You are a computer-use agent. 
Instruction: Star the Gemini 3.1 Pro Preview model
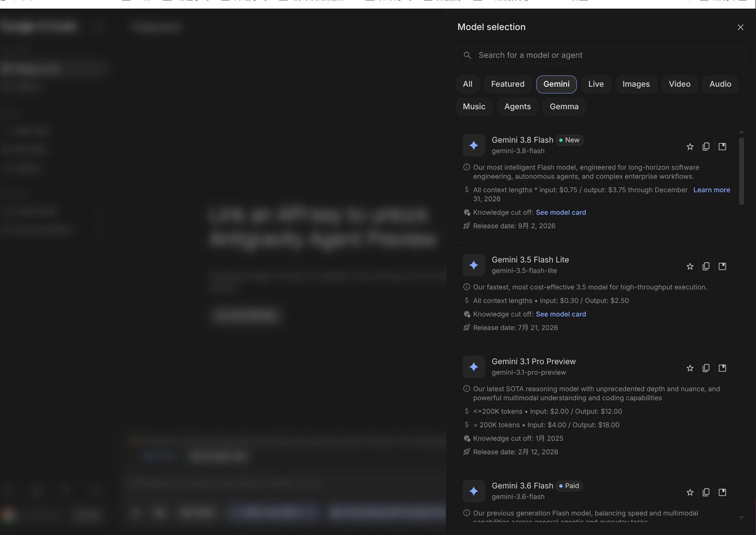[690, 368]
